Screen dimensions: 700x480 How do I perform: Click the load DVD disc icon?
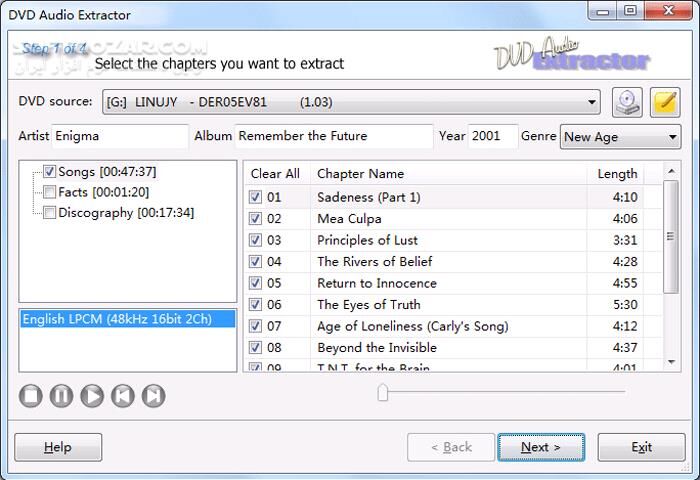coord(627,102)
